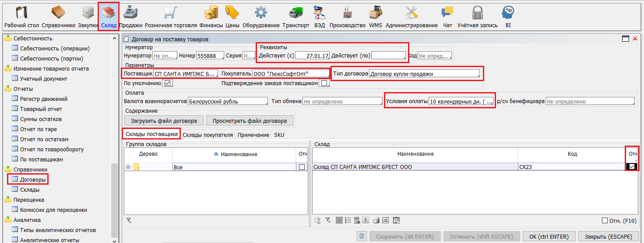Click the Загрузить файл договора button

coord(164,121)
